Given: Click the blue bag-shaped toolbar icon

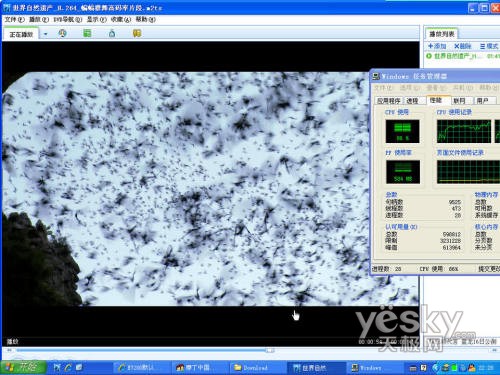Looking at the screenshot, I should [x=112, y=33].
